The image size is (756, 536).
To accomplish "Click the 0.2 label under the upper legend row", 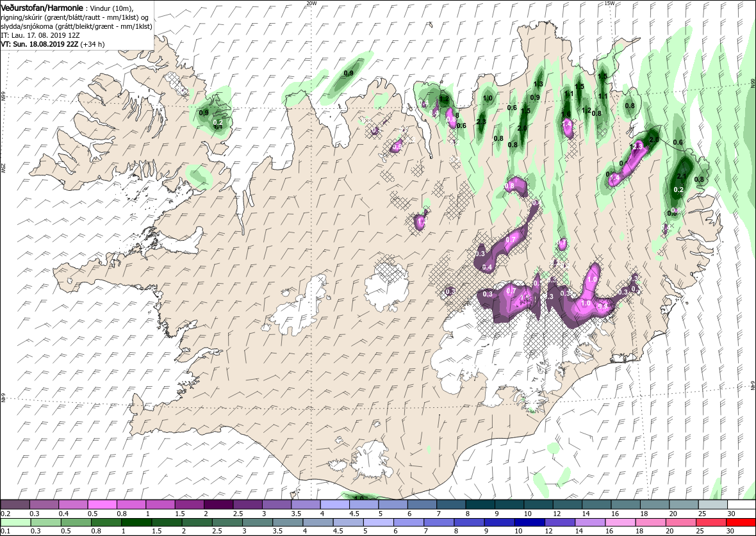I will click(5, 514).
